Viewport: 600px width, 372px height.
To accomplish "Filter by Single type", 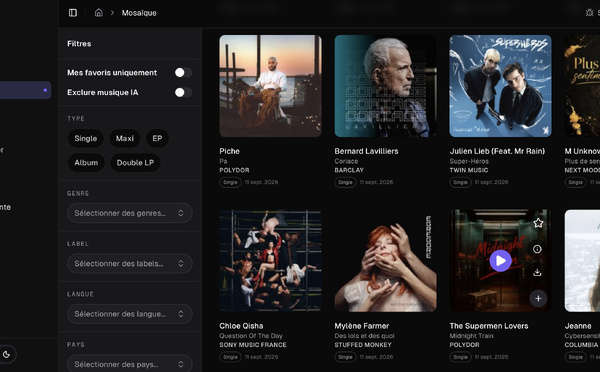I will 86,139.
